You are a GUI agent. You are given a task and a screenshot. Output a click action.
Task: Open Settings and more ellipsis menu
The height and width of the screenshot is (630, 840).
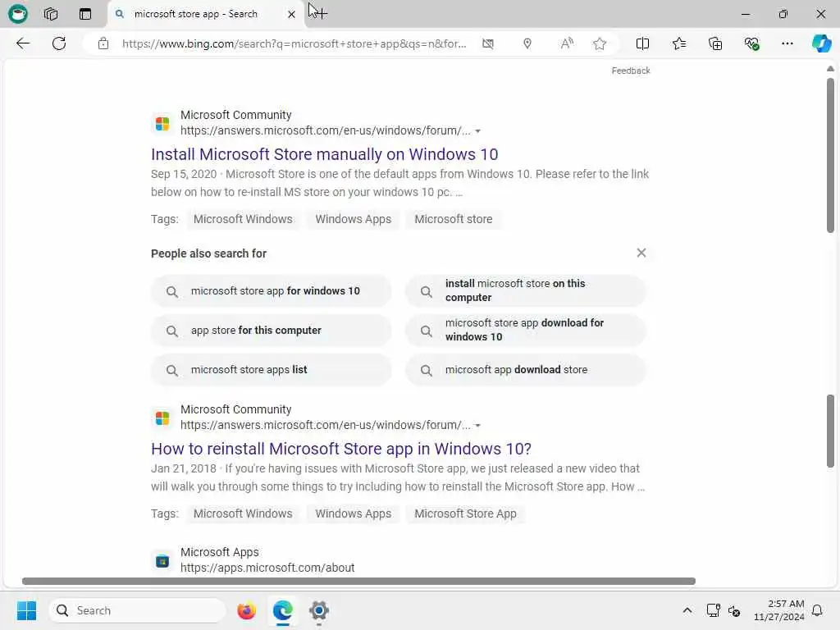click(x=787, y=43)
